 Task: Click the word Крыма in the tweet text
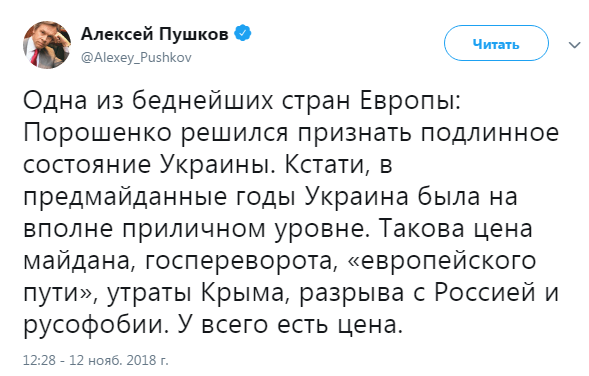coord(242,293)
